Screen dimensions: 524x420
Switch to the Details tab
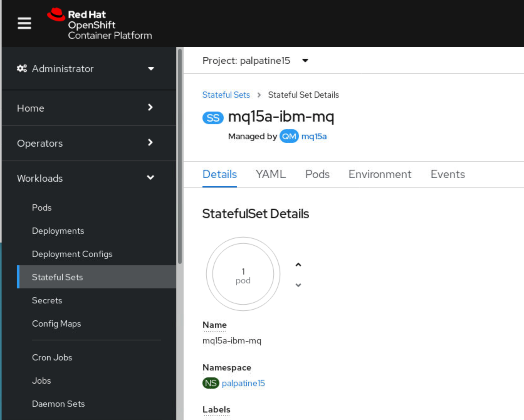pos(220,174)
